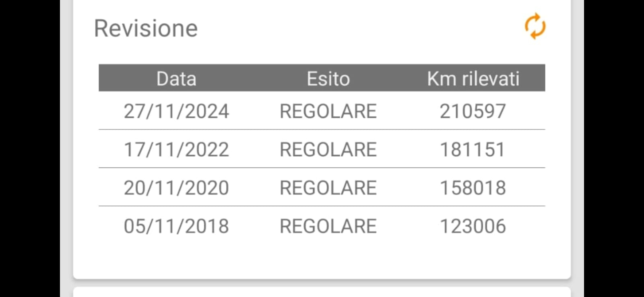Select the 123006 km reading
The width and height of the screenshot is (644, 297).
[473, 226]
